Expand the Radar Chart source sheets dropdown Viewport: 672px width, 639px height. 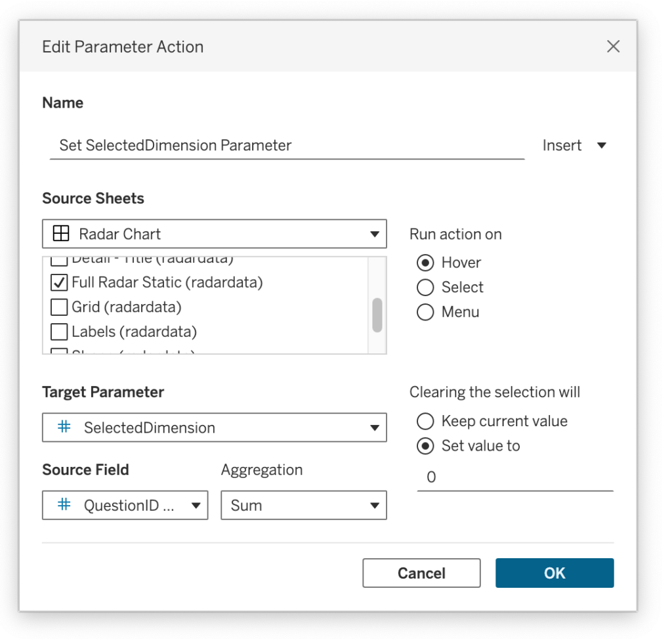click(x=374, y=234)
